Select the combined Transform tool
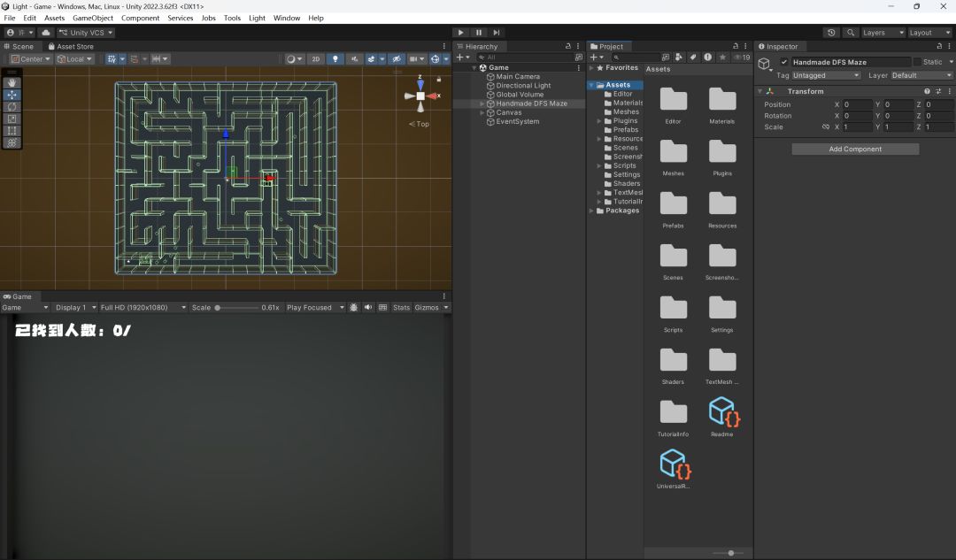956x560 pixels. tap(12, 142)
